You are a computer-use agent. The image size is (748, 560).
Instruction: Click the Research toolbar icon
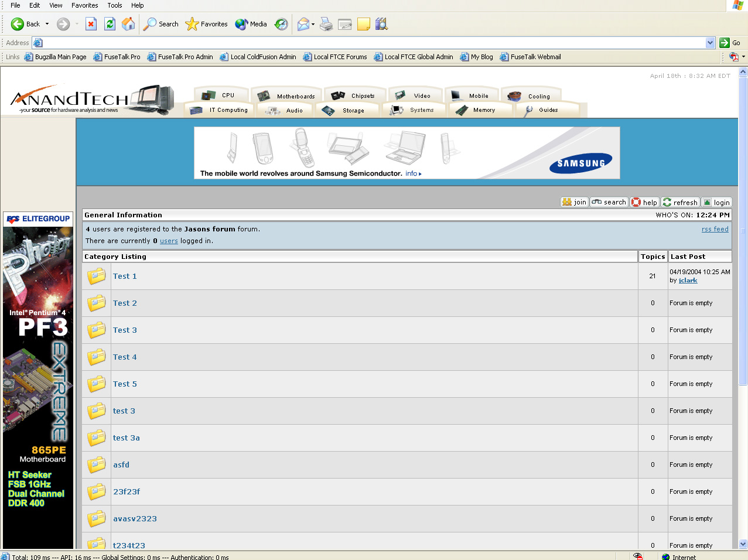click(382, 24)
